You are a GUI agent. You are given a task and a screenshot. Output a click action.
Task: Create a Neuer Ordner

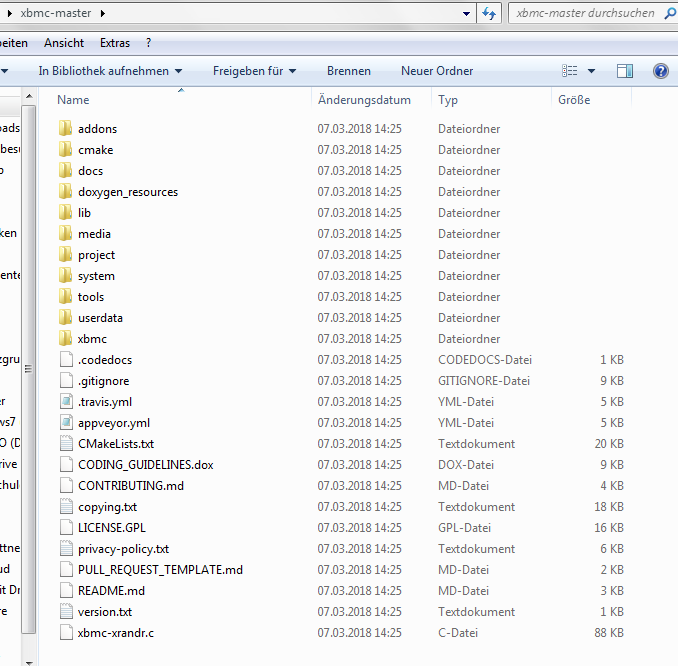pyautogui.click(x=437, y=71)
